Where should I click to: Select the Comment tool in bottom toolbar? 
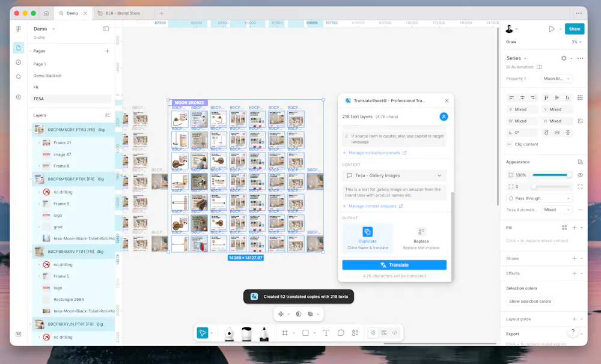pos(341,333)
